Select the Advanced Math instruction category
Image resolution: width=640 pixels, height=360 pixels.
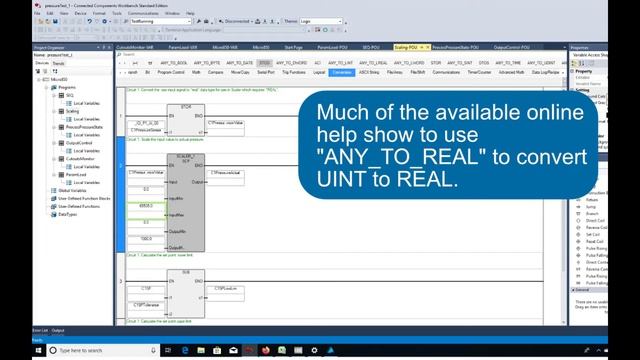pyautogui.click(x=511, y=72)
